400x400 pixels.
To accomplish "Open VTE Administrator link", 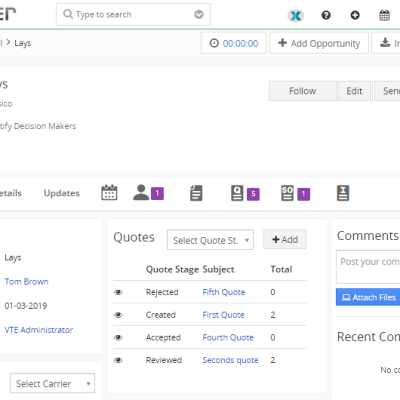I will click(39, 330).
